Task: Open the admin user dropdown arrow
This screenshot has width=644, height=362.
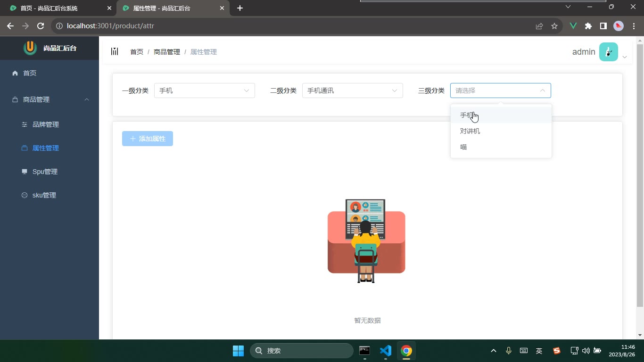Action: click(625, 57)
